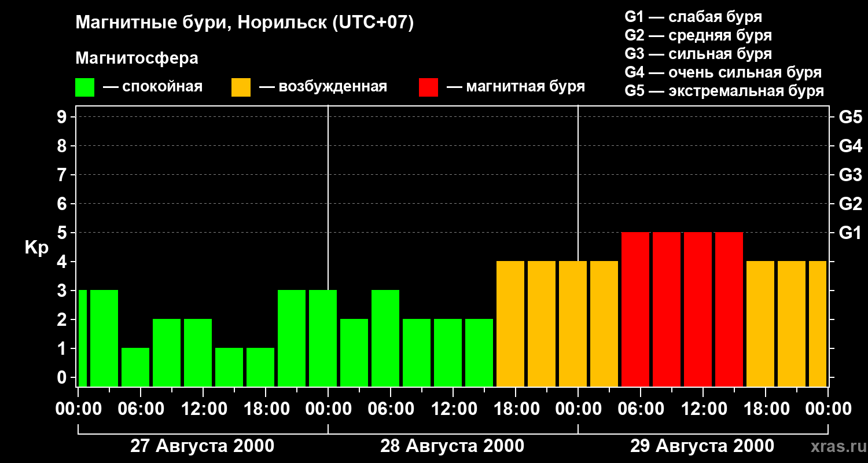Click the narrow green bar at chart start

pos(83,338)
